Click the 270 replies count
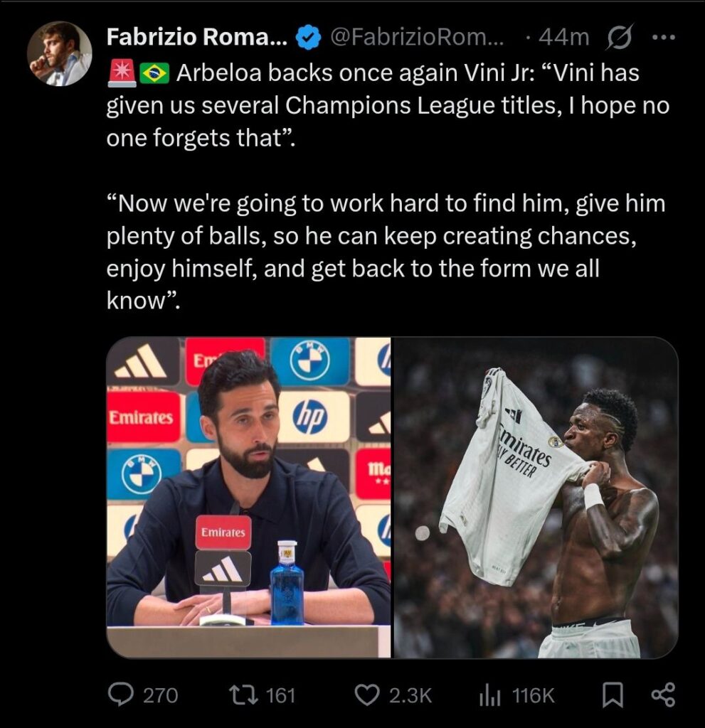 [161, 695]
